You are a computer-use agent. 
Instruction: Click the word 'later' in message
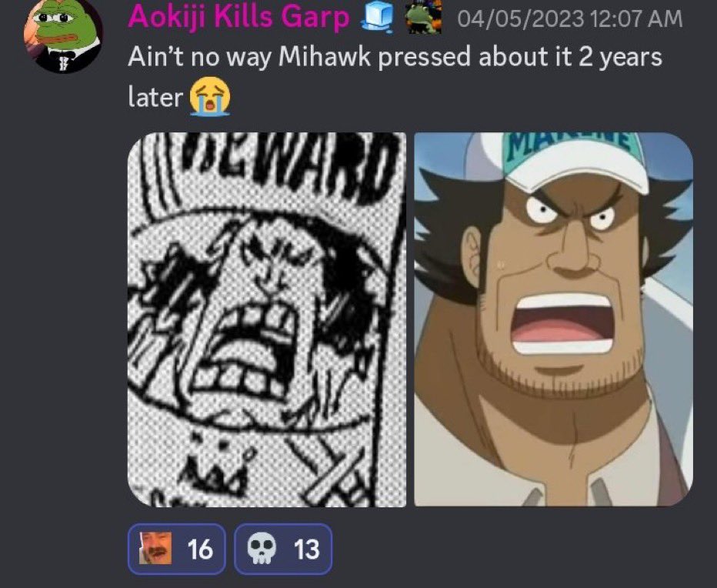pyautogui.click(x=155, y=98)
